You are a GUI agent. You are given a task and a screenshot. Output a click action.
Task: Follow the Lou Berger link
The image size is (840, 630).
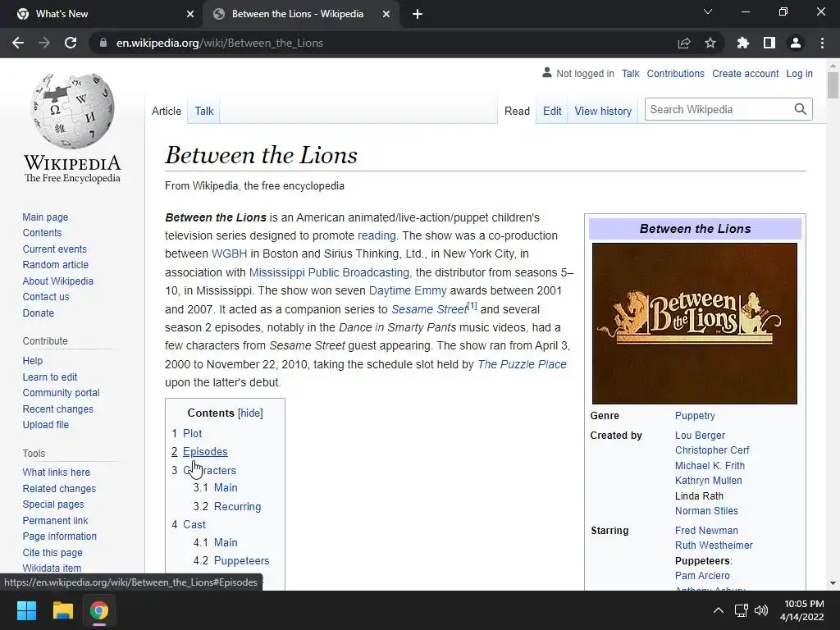(x=700, y=436)
